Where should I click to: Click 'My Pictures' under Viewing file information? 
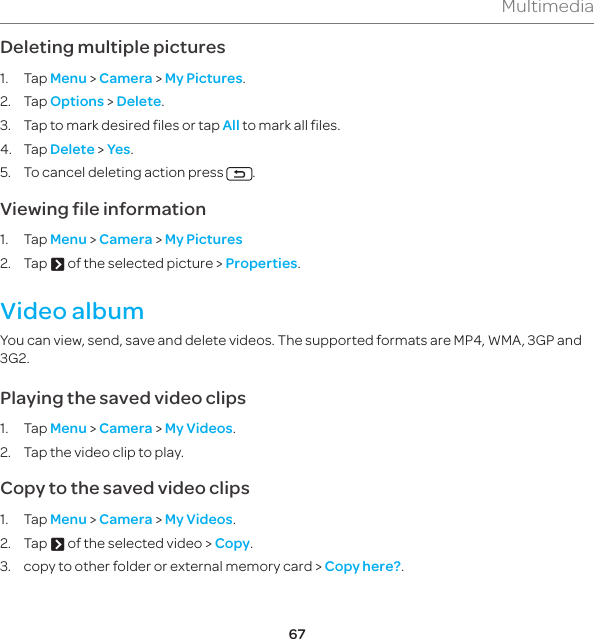click(x=204, y=240)
